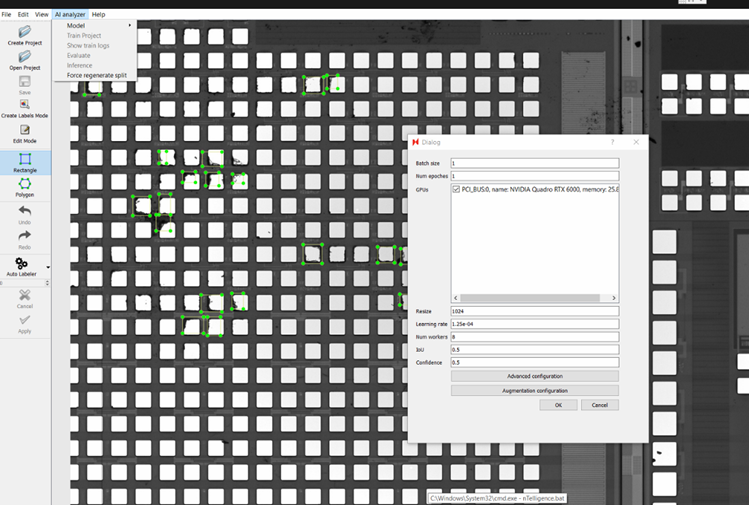Click the GPU list right scroll arrow
The width and height of the screenshot is (749, 505).
pyautogui.click(x=615, y=298)
